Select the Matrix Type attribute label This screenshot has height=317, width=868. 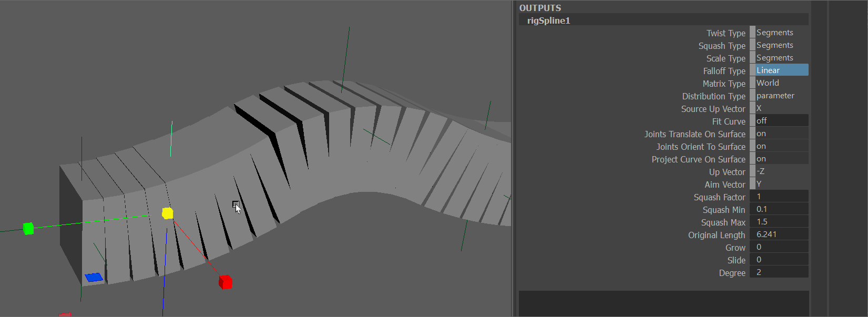[x=724, y=84]
